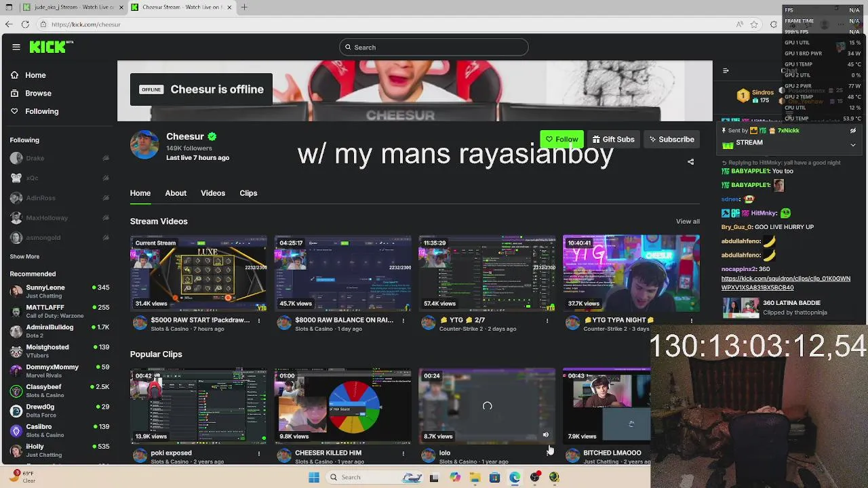Open the Current Stream video thumbnail
Image resolution: width=868 pixels, height=488 pixels.
199,273
